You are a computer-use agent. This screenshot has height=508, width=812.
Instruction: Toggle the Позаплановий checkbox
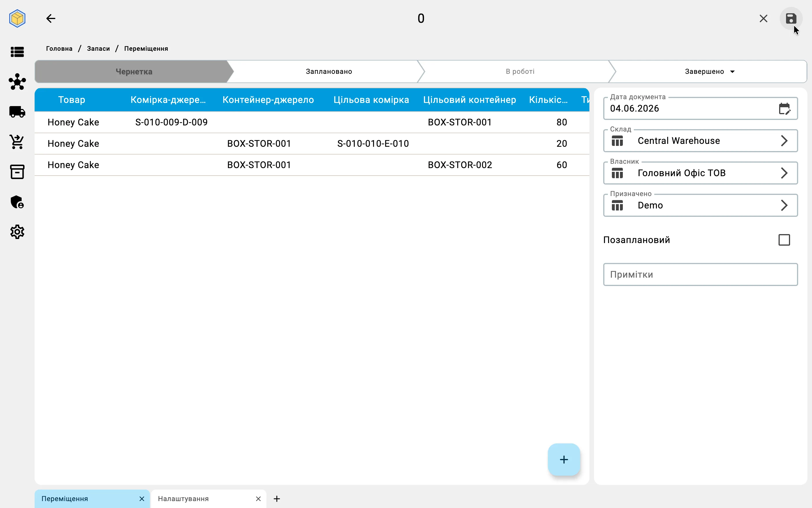(x=784, y=240)
